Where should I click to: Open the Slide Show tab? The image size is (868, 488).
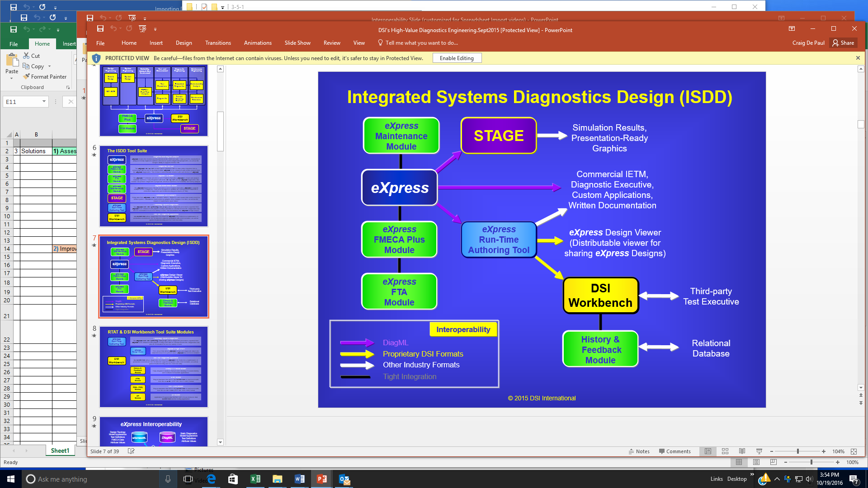[297, 43]
